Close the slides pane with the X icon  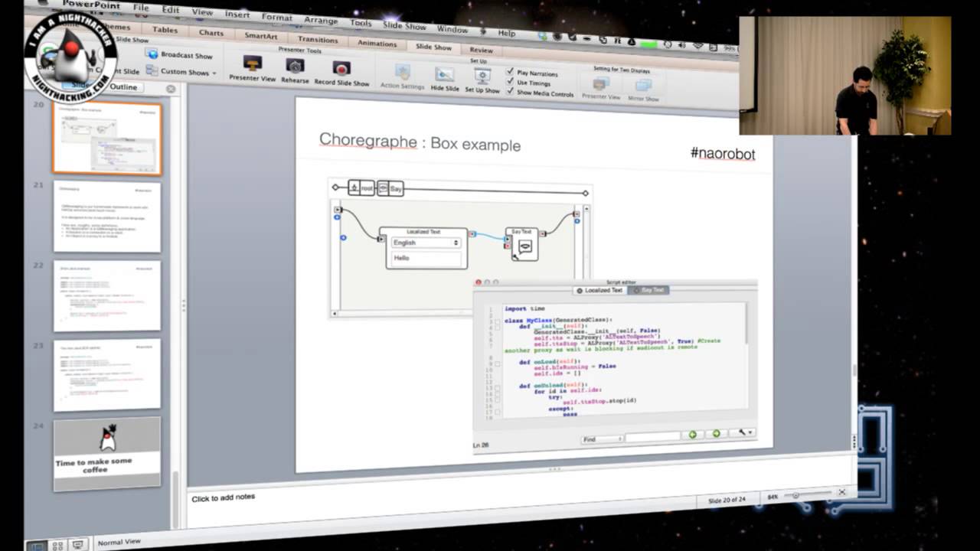(171, 89)
